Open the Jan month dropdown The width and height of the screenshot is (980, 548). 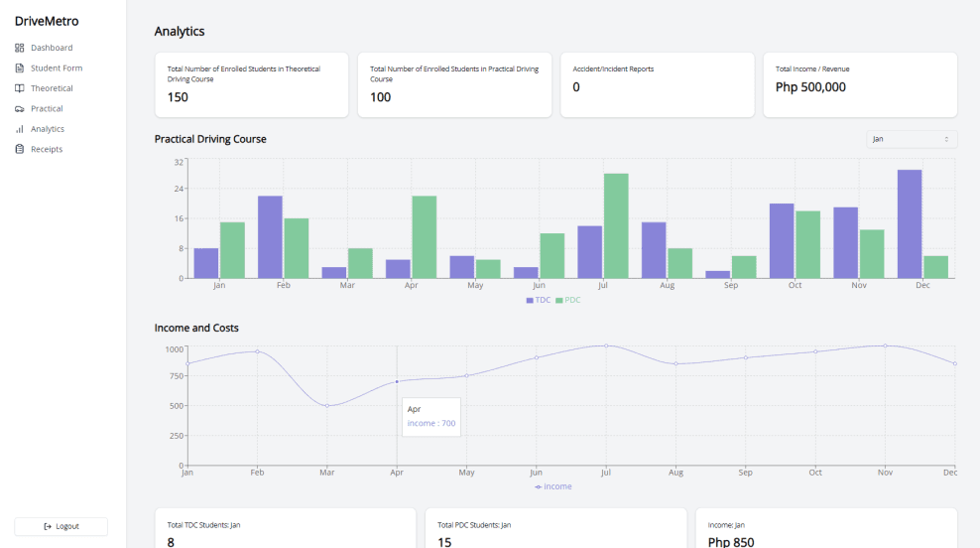(x=911, y=139)
